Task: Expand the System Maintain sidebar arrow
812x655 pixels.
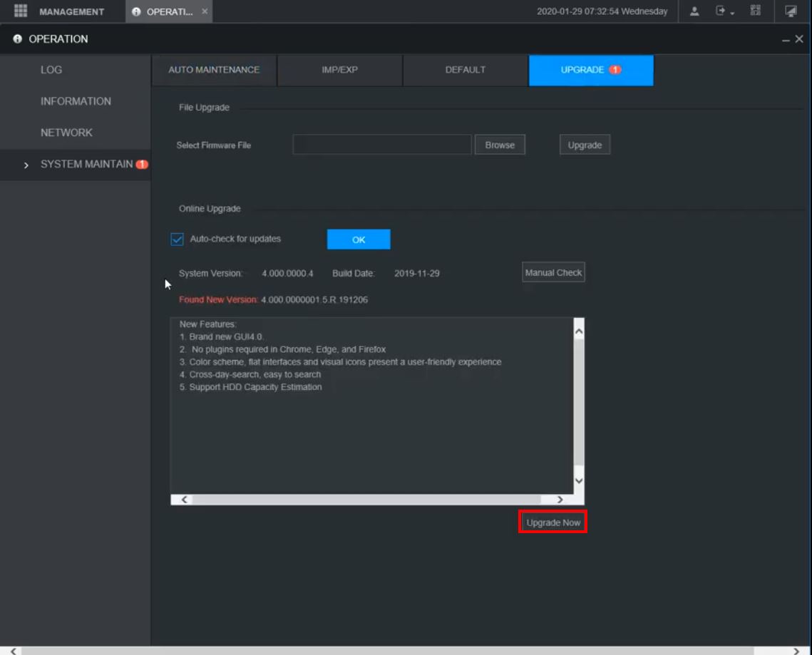Action: click(x=26, y=165)
